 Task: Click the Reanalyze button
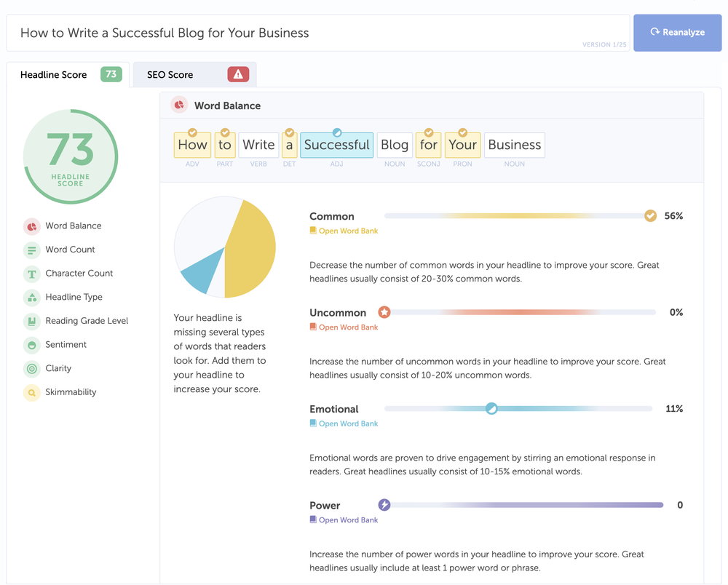(677, 33)
